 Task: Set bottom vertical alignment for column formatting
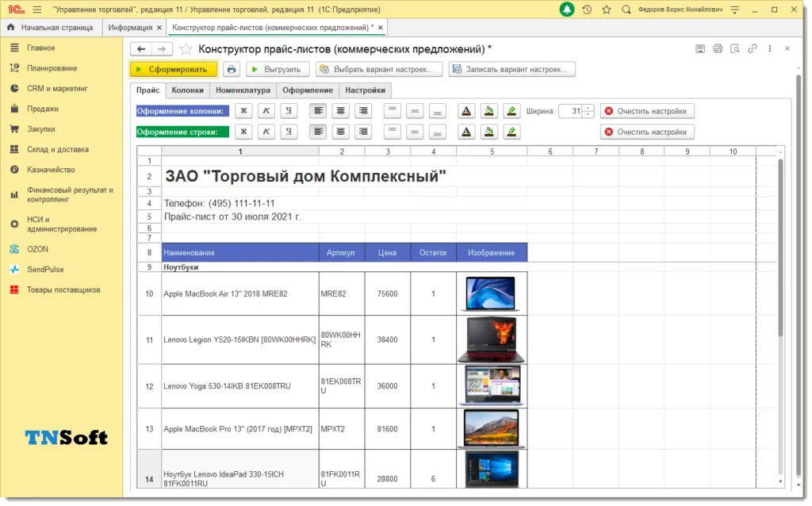(x=438, y=111)
